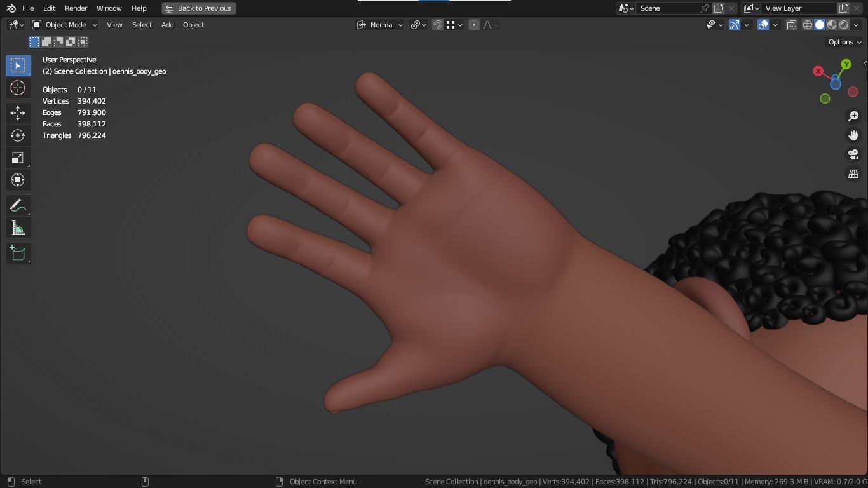Click the Back to Previous button
The height and width of the screenshot is (488, 868).
click(199, 8)
